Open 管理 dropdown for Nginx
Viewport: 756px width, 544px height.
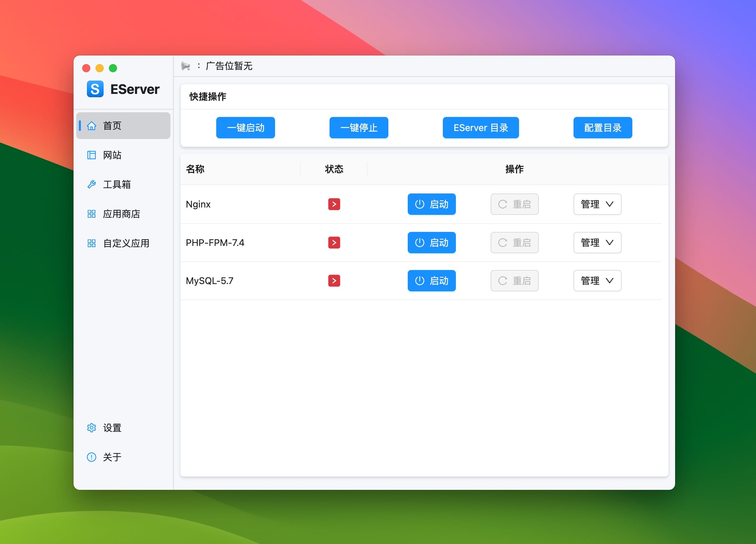click(x=597, y=204)
